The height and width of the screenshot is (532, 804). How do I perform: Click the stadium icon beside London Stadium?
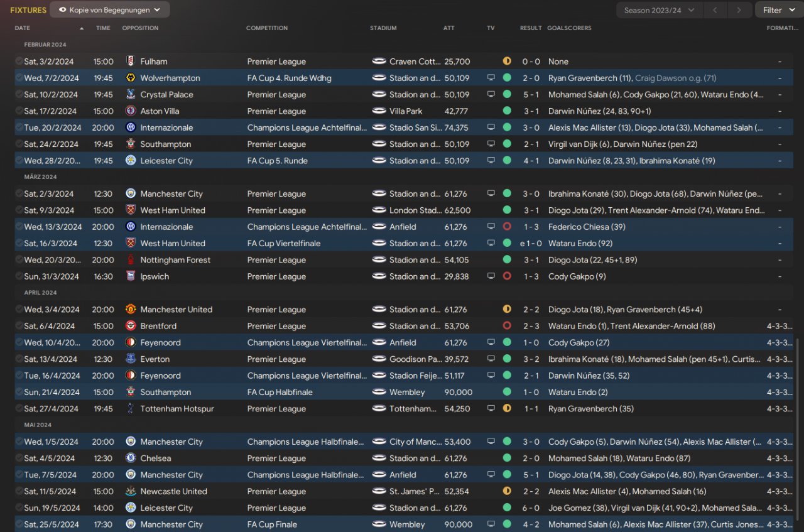pos(379,210)
